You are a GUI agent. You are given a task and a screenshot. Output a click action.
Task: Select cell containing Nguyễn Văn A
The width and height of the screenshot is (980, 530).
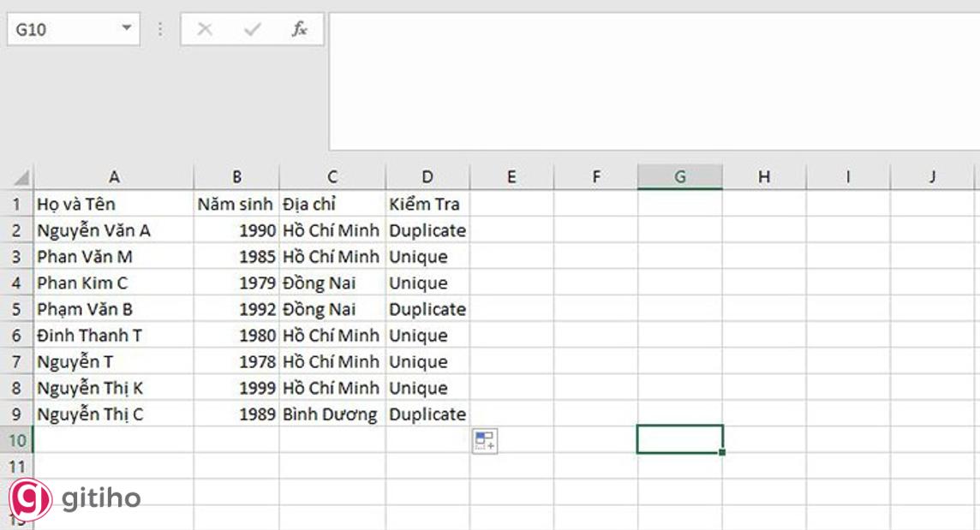click(x=114, y=230)
